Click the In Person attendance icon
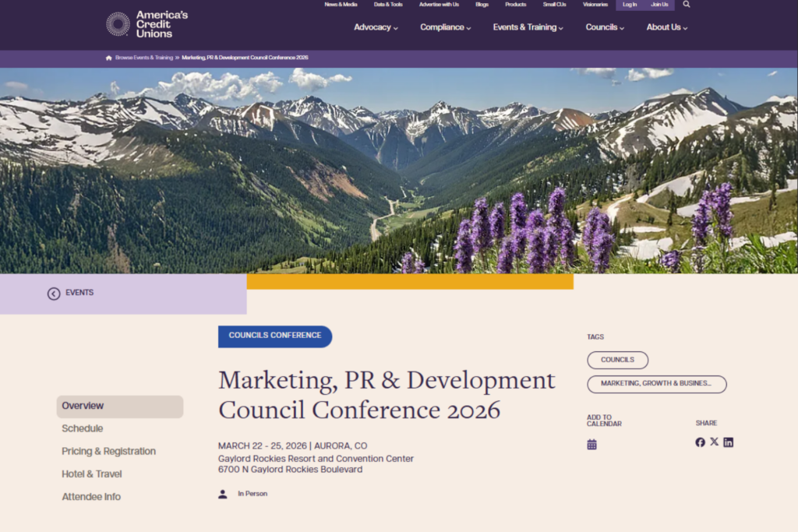 (223, 493)
